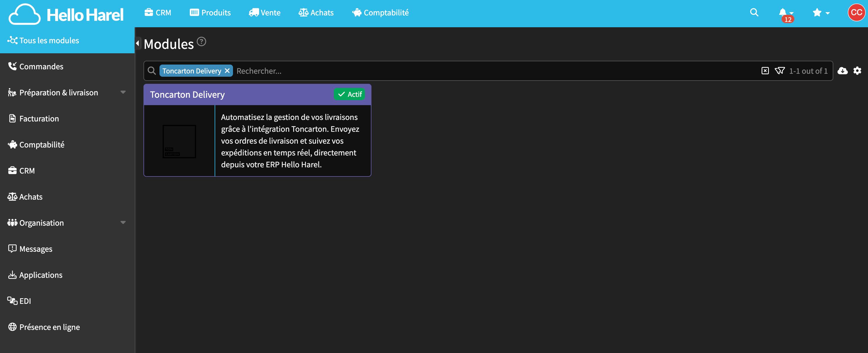Open Achats in the top navigation

click(316, 13)
